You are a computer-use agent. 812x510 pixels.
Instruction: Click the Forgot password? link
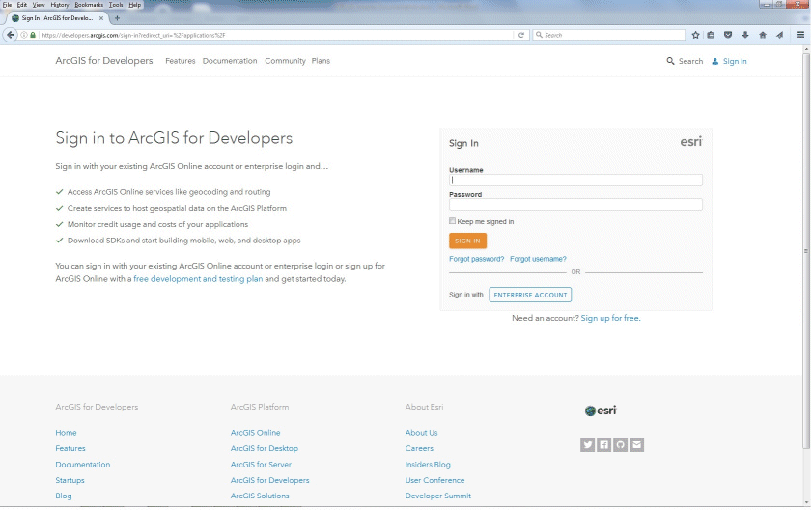[476, 259]
